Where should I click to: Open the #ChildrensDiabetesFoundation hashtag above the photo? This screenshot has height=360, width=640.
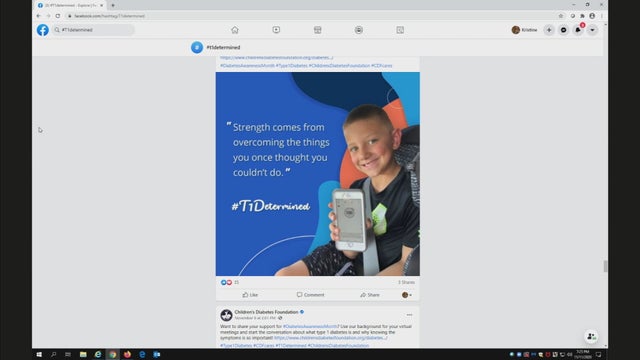(x=339, y=66)
